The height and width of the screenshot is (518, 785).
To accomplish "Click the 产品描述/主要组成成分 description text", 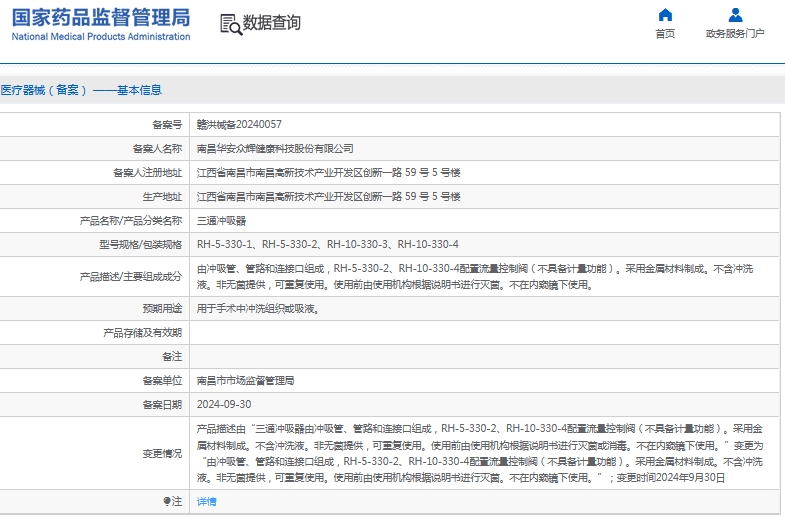I will tap(475, 277).
